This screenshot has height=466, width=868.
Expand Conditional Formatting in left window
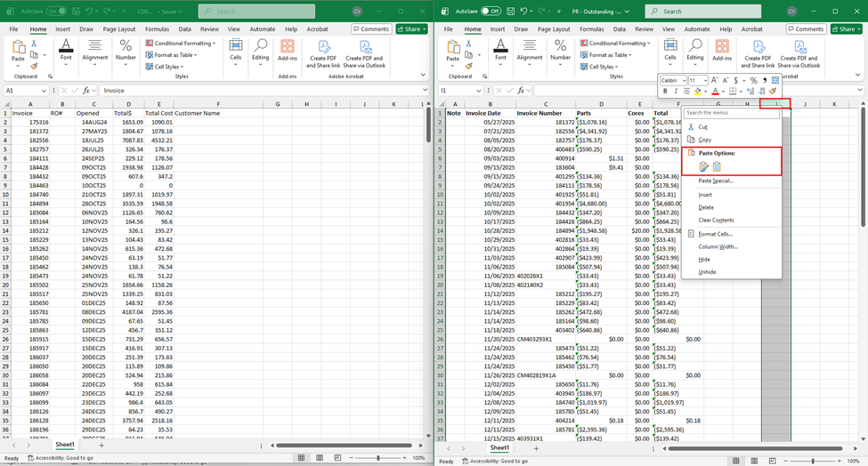[181, 43]
